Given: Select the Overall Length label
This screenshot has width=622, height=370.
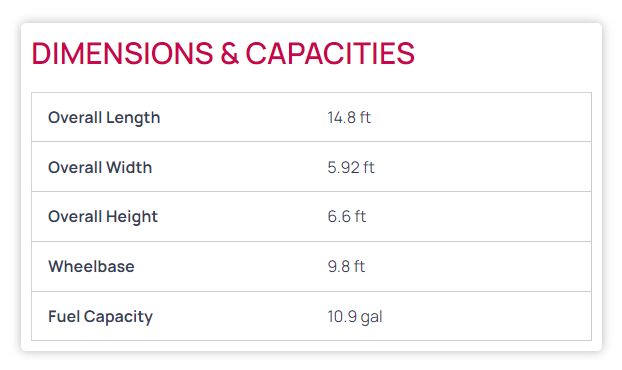Looking at the screenshot, I should [x=104, y=118].
